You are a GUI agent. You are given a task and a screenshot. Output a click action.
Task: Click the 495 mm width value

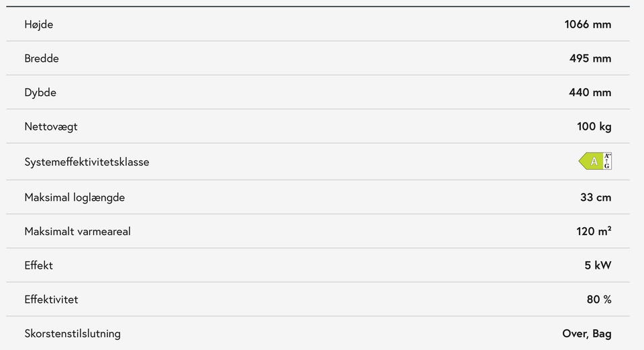[x=590, y=58]
